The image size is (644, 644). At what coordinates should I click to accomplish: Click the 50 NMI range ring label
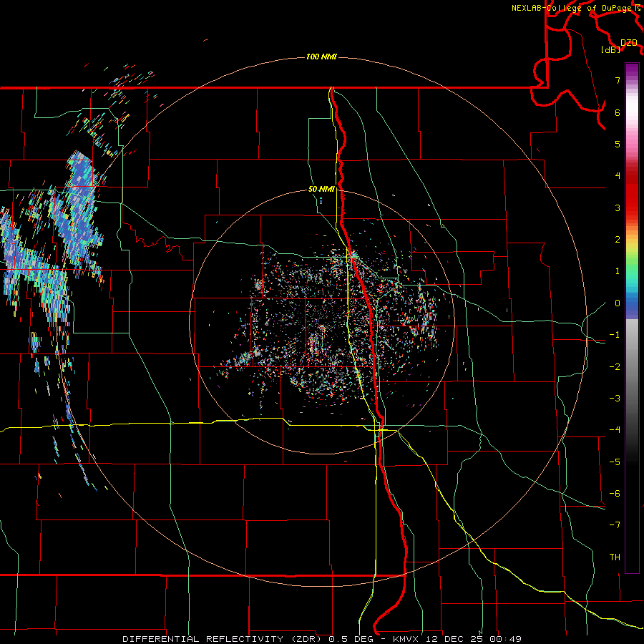tap(321, 189)
